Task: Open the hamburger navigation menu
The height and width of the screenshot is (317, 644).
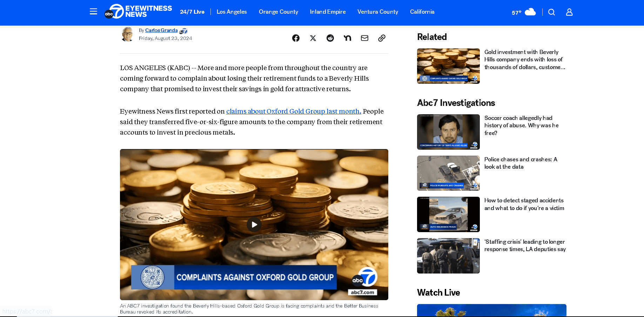Action: tap(93, 12)
